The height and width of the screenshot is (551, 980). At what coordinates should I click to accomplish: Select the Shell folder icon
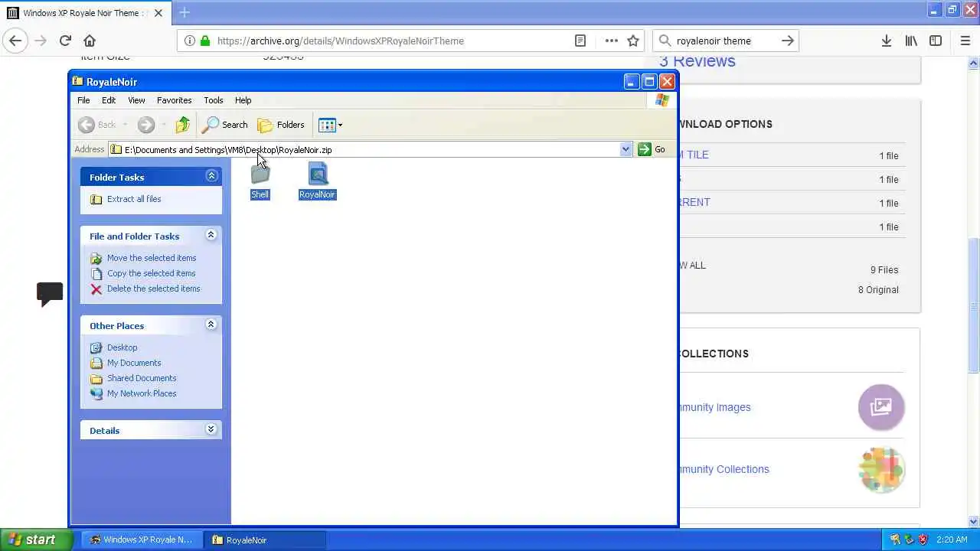[x=260, y=175]
